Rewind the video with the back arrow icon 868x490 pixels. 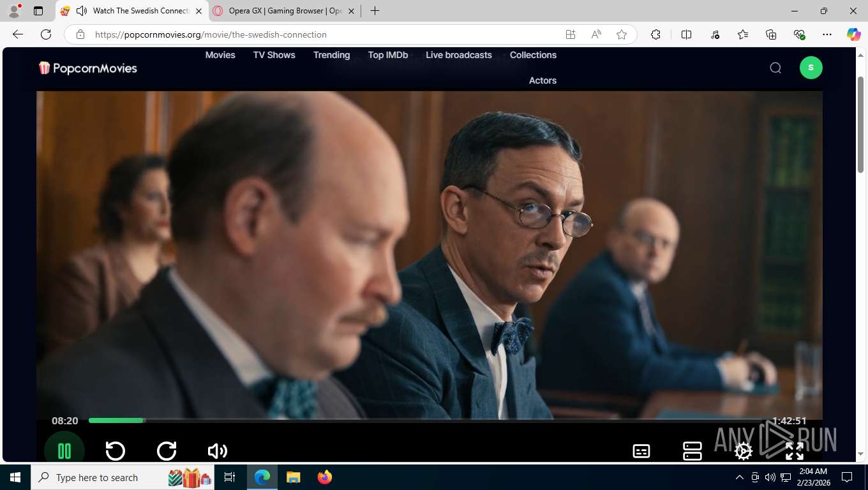click(x=116, y=451)
